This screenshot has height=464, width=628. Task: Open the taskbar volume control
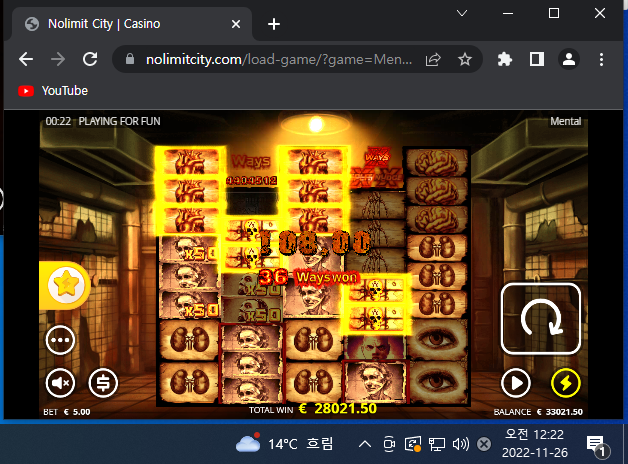tap(461, 444)
